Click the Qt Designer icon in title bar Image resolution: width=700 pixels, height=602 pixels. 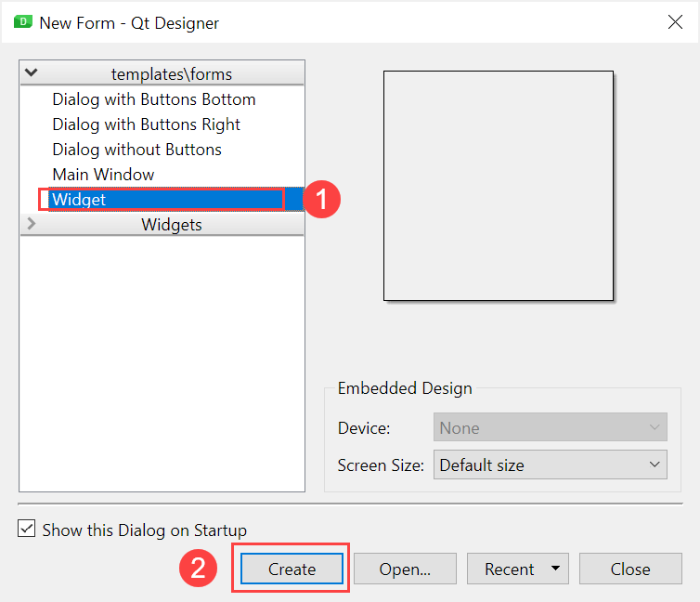coord(23,21)
